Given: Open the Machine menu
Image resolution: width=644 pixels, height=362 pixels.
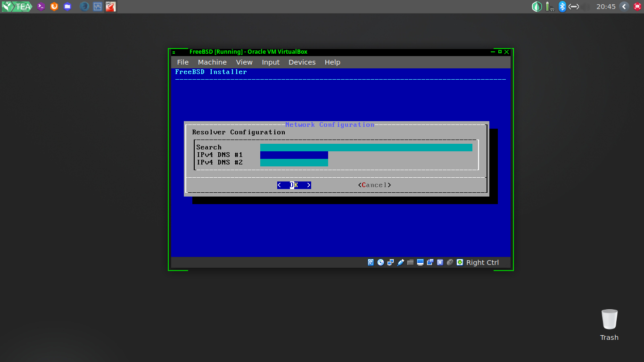Looking at the screenshot, I should pyautogui.click(x=212, y=62).
